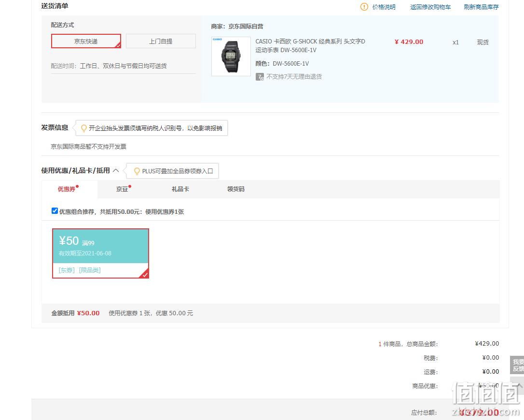Click the 金额抵用 ¥50.00 summary
Viewport: 524px width, 420px height.
pyautogui.click(x=75, y=313)
